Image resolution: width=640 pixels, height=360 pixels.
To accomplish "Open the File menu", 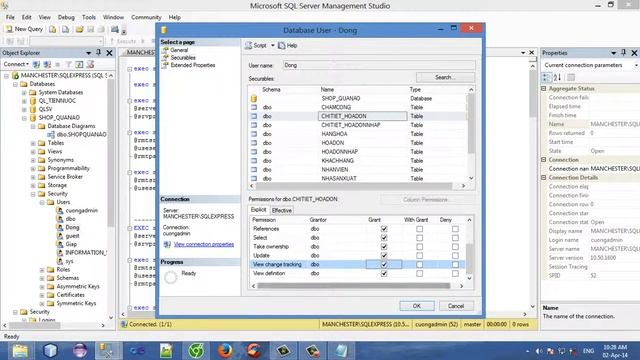I will (x=10, y=17).
